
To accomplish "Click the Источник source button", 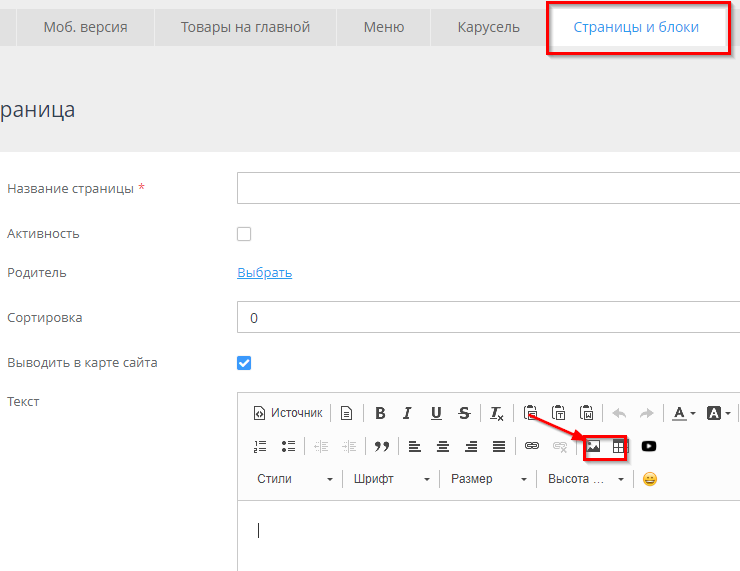I will click(288, 413).
